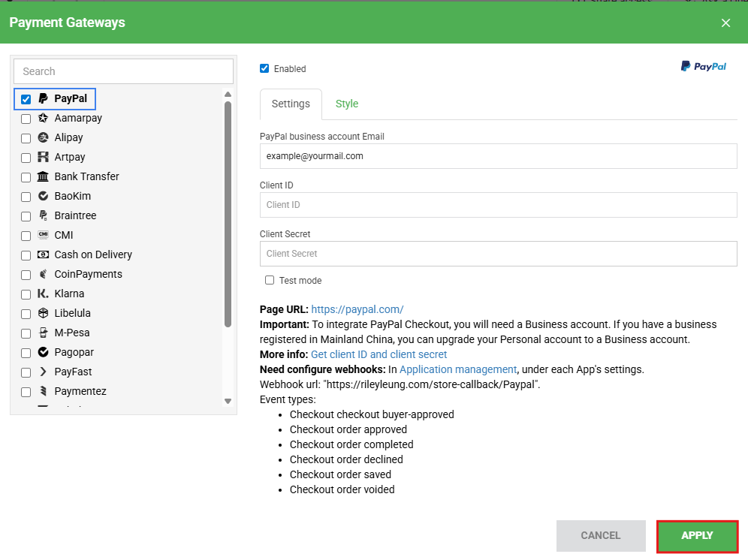This screenshot has width=748, height=560.
Task: Close the Payment Gateways dialog
Action: 725,23
